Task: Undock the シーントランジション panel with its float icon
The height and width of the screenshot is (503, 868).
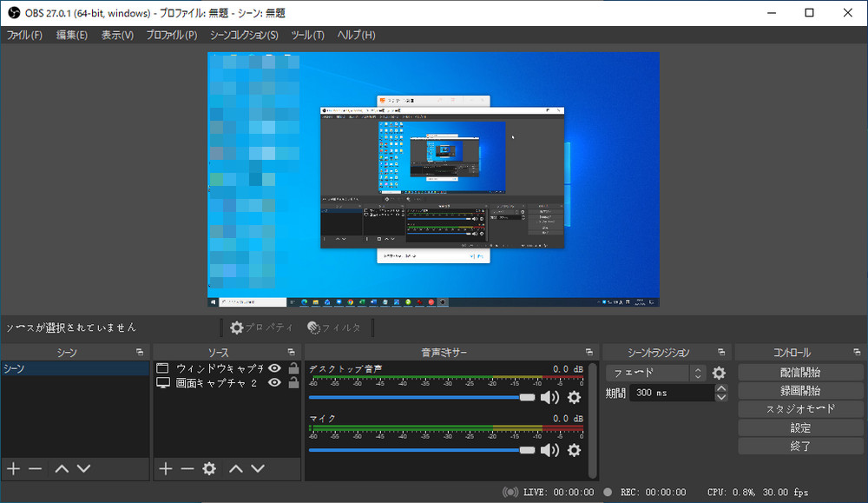Action: 721,353
